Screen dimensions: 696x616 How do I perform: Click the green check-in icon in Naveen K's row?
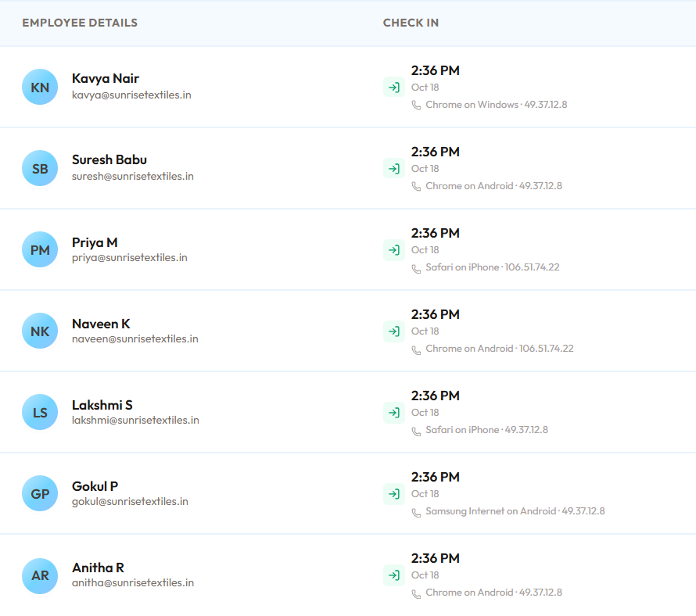pyautogui.click(x=393, y=331)
